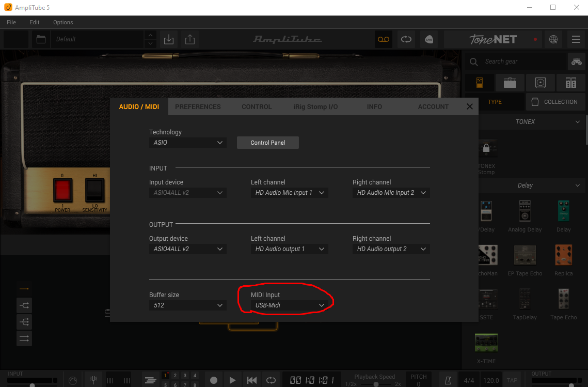Open output Right channel dropdown
The width and height of the screenshot is (588, 387).
pos(391,249)
